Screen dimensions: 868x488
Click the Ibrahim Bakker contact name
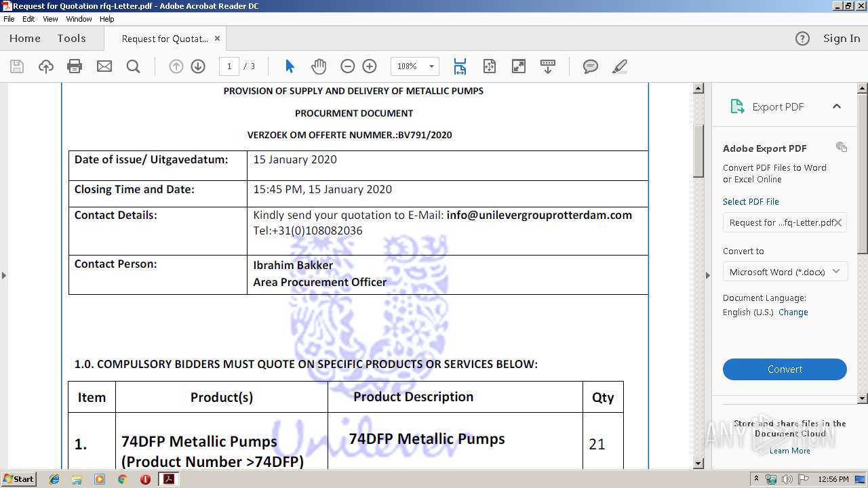click(293, 265)
